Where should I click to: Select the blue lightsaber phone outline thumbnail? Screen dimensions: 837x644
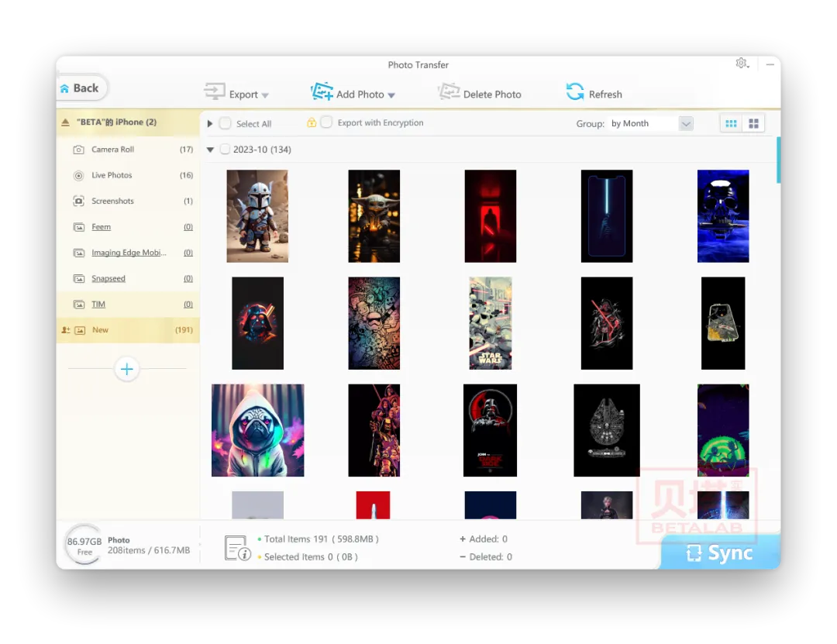[606, 216]
